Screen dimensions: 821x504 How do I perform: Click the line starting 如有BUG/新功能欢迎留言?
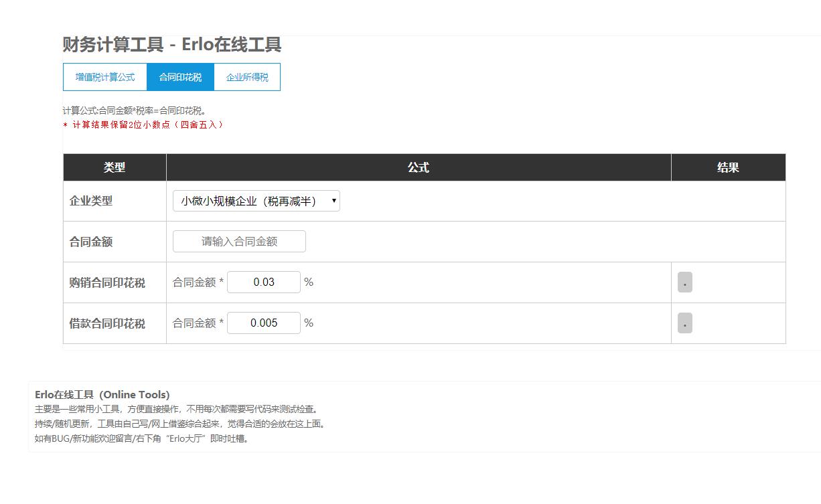[x=143, y=438]
